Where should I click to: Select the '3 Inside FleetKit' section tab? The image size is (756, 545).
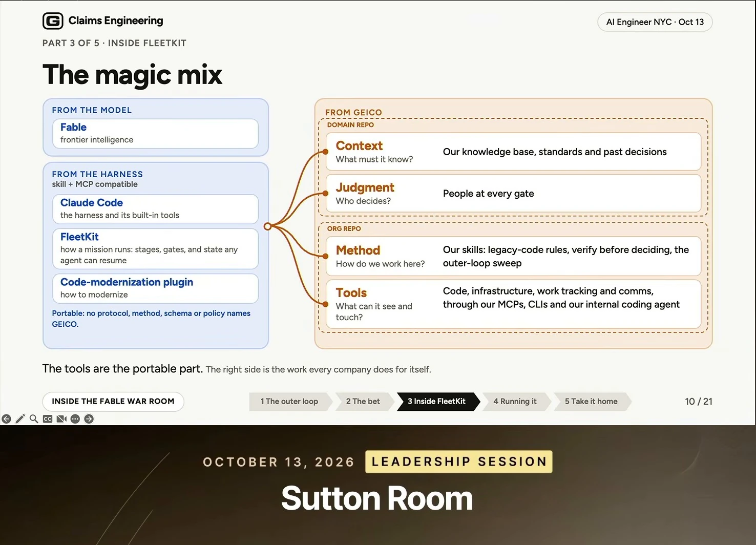(437, 402)
